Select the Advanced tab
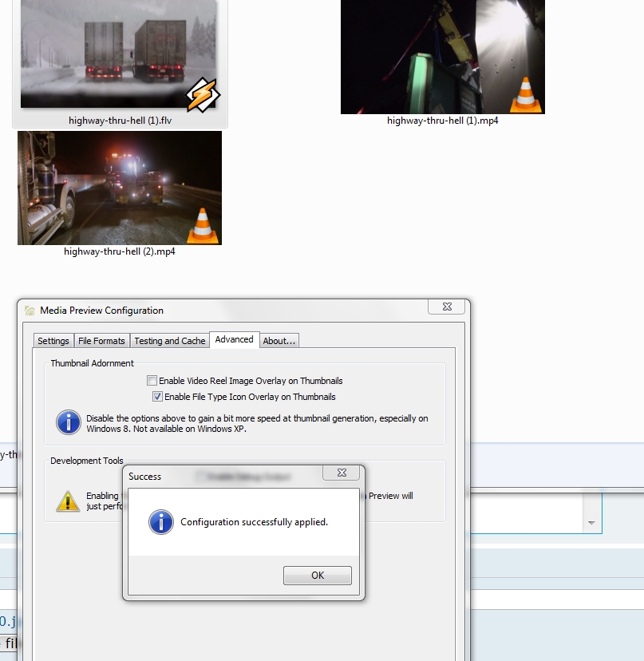Image resolution: width=644 pixels, height=661 pixels. coord(234,339)
